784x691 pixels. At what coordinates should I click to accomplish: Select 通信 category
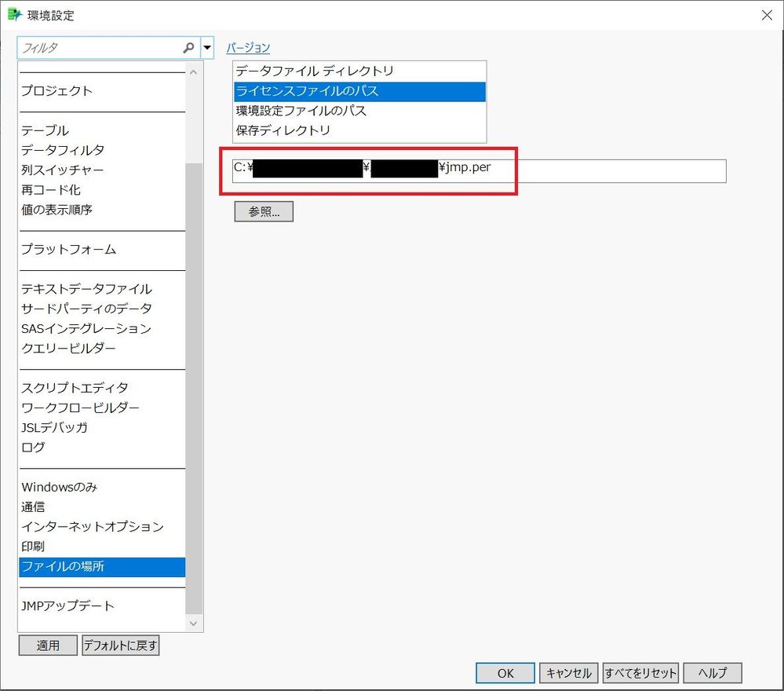click(102, 507)
